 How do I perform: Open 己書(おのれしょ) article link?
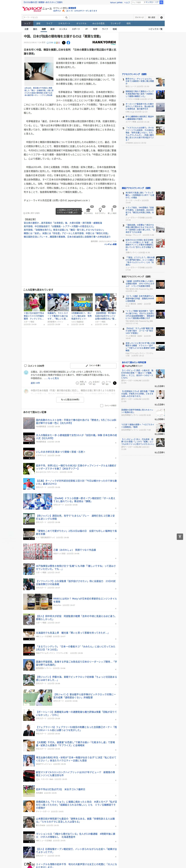point(74,550)
